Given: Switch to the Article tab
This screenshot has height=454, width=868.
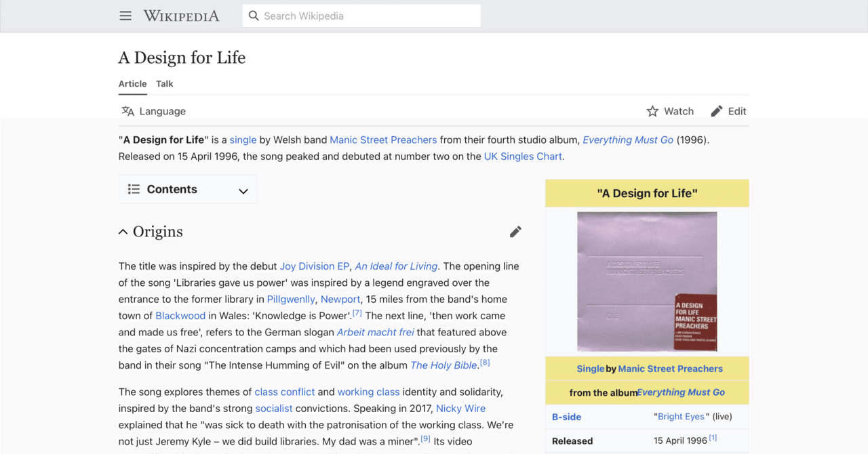Looking at the screenshot, I should click(x=132, y=84).
